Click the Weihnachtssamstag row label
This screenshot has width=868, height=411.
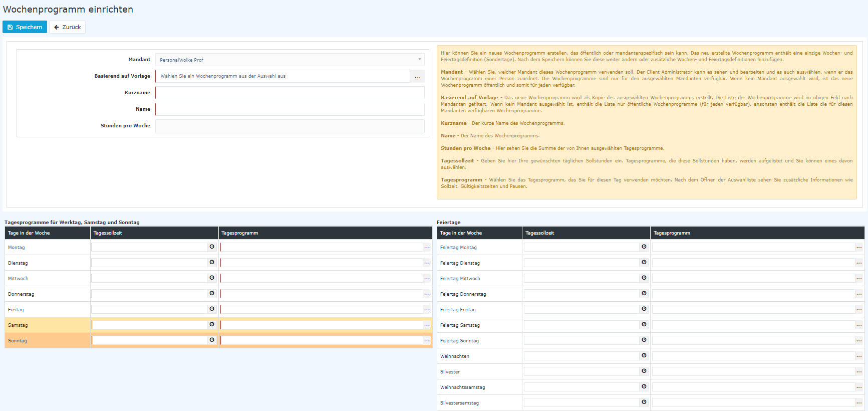(x=462, y=387)
